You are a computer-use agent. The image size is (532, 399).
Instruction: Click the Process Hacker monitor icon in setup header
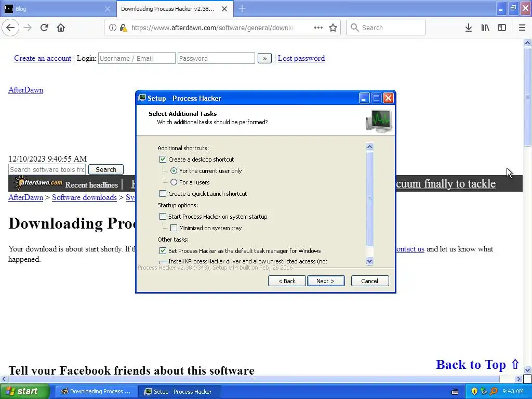379,121
